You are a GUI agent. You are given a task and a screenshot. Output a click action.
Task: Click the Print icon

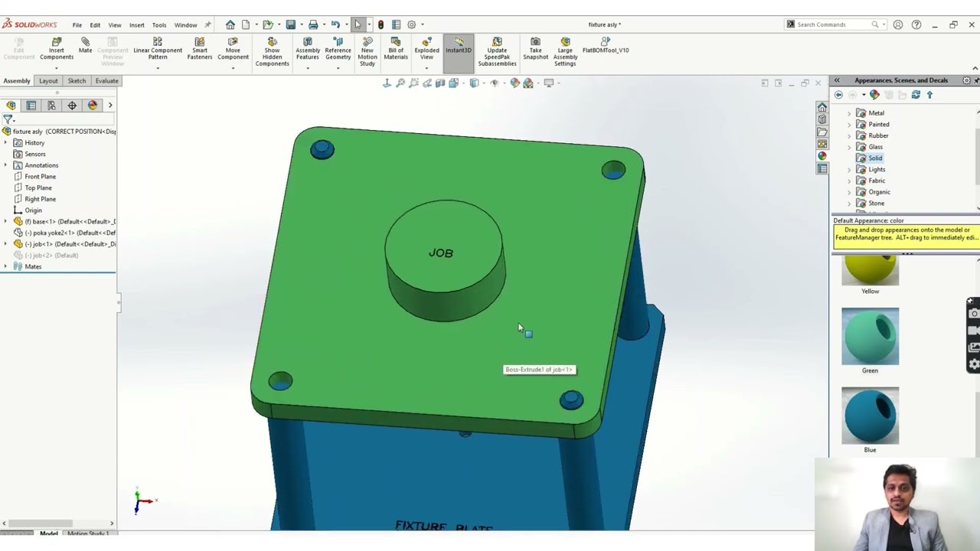click(x=313, y=24)
